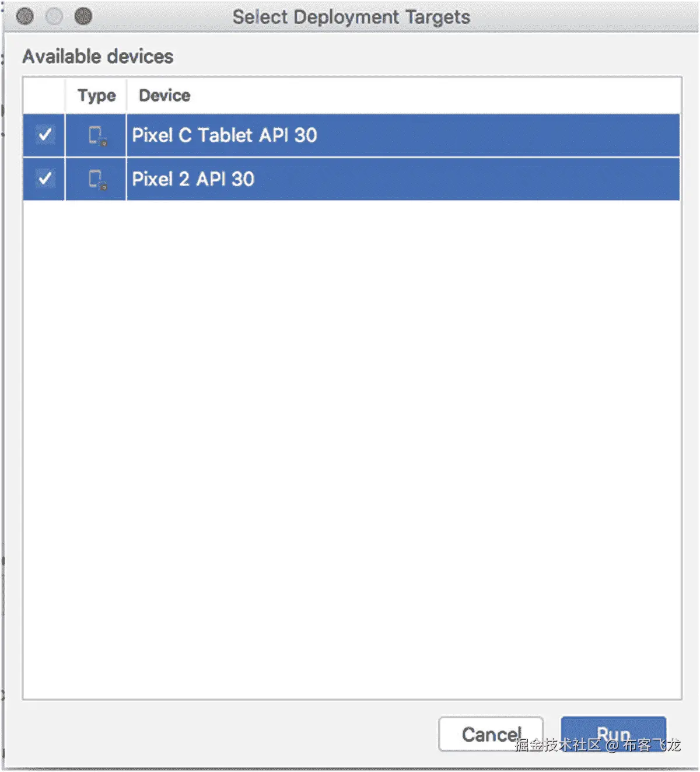Click blank space right of Pixel 2 API 30
Viewport: 700px width, 772px height.
coord(467,179)
